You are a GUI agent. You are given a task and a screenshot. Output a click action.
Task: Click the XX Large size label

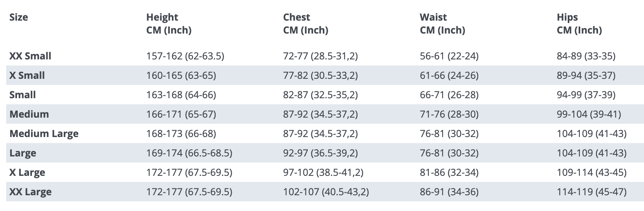[x=30, y=192]
